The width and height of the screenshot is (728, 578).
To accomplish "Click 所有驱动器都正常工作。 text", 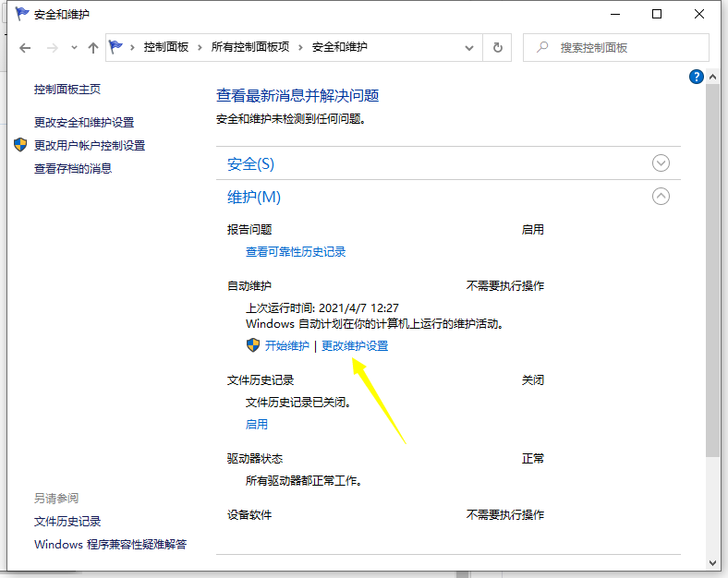I will 304,481.
